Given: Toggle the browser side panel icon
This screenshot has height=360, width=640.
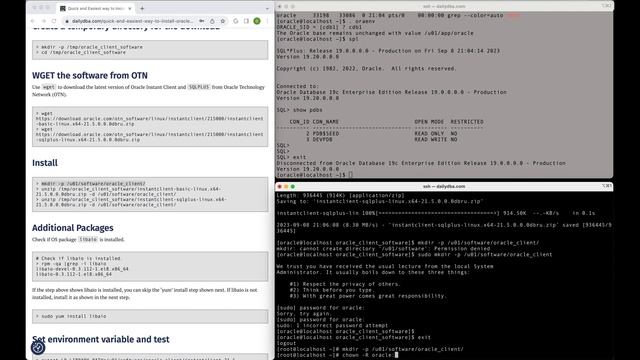Looking at the screenshot, I should (246, 21).
